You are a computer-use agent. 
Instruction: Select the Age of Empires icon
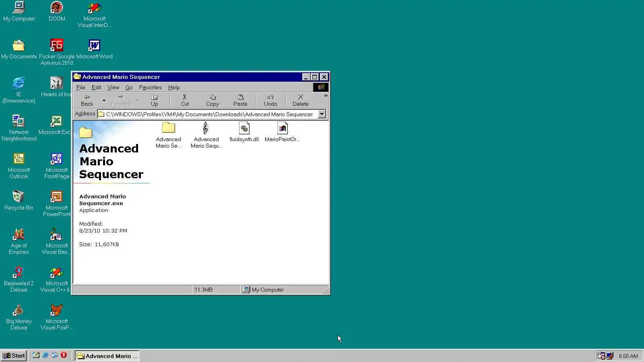tap(19, 241)
